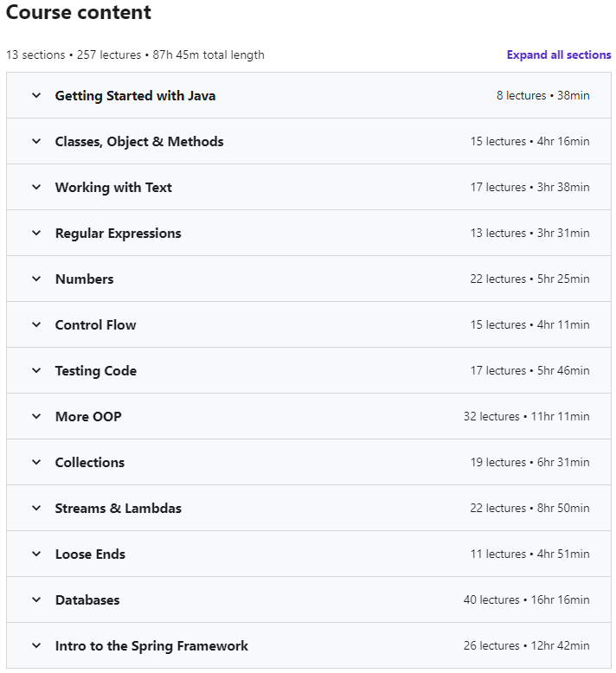Click the Testing Code section heading
The image size is (616, 673).
[95, 371]
